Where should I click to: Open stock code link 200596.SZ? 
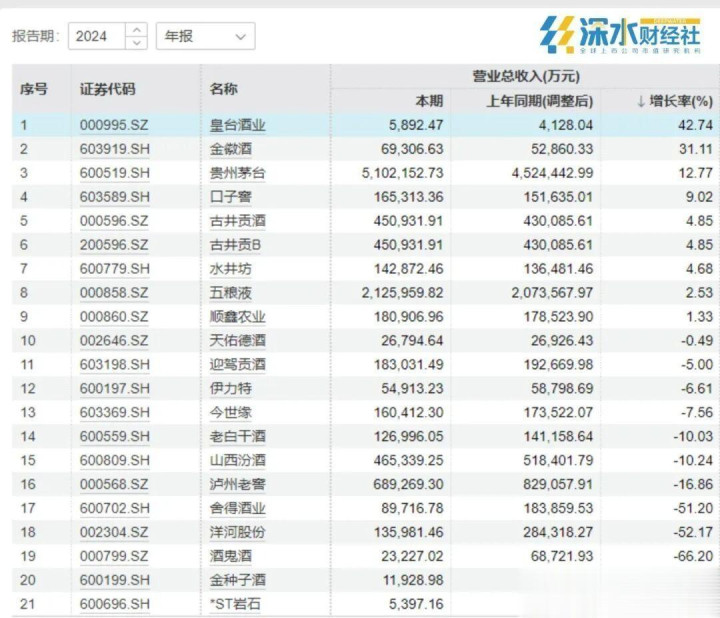tap(114, 245)
